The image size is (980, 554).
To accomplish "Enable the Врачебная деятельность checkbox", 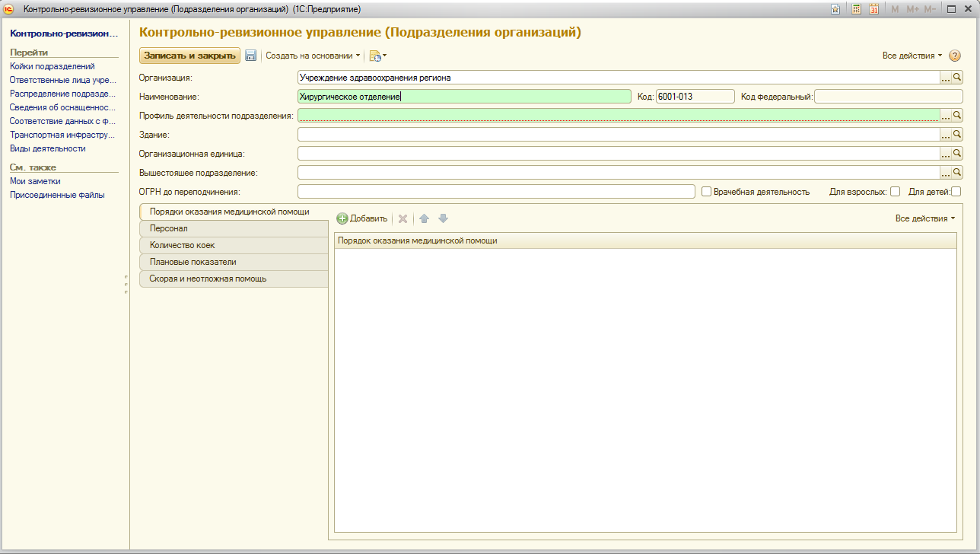I will click(706, 192).
